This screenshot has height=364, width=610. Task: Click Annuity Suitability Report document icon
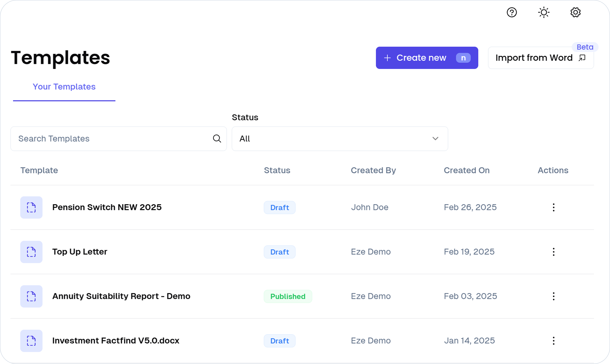pyautogui.click(x=31, y=296)
